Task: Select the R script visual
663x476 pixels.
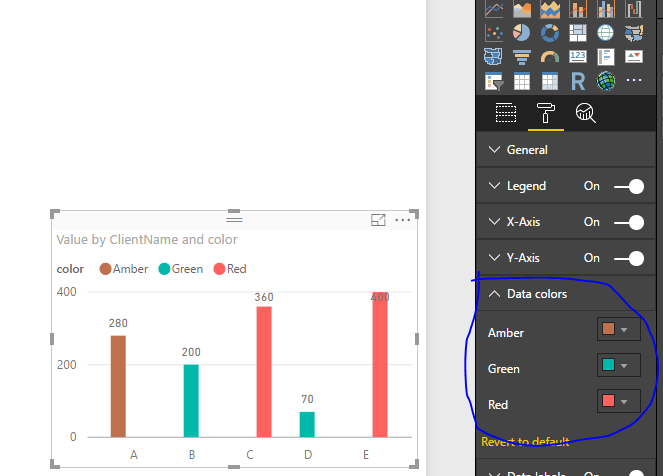Action: (x=578, y=81)
